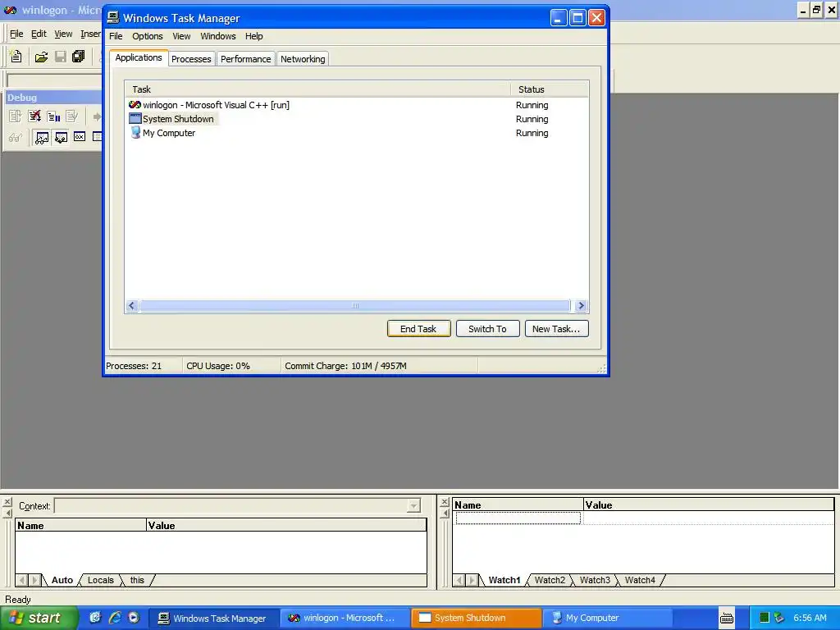The width and height of the screenshot is (840, 630).
Task: Click the Safely Remove Hardware tray icon
Action: tap(779, 619)
